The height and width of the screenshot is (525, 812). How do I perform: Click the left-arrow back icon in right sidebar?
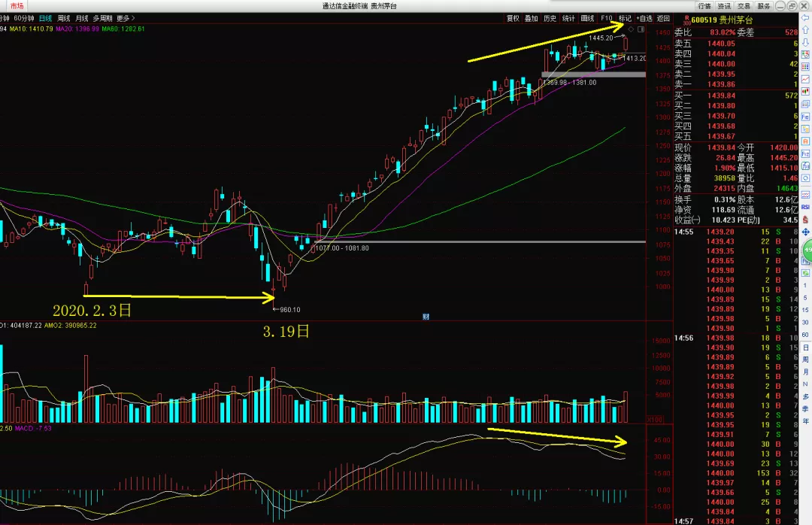pos(805,18)
